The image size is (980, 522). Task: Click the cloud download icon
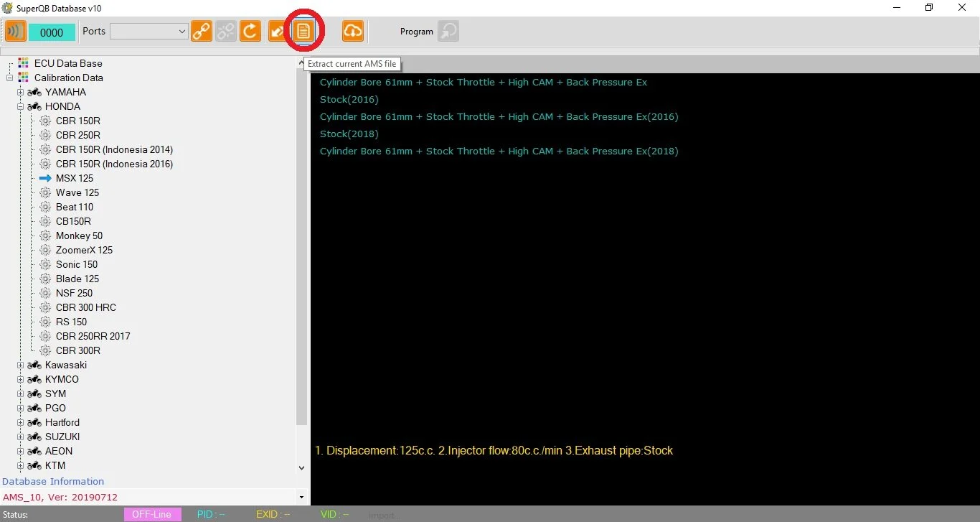[353, 32]
